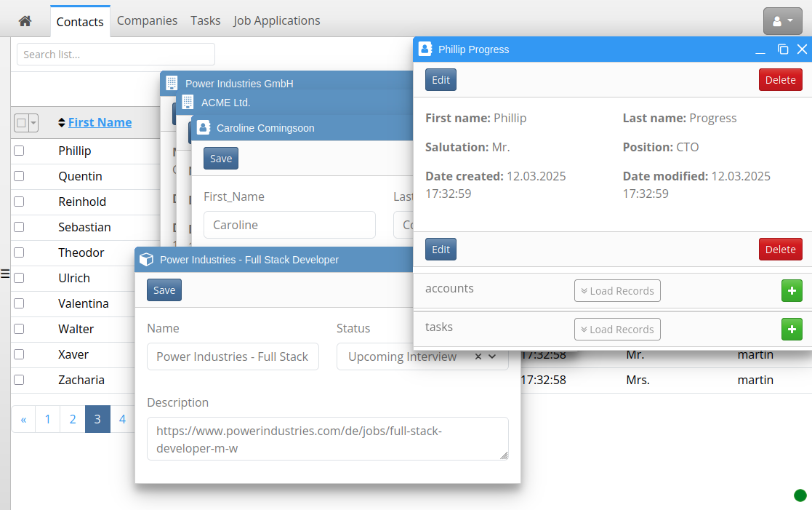
Task: Click the building icon on Power Industries GmbH window
Action: (172, 83)
